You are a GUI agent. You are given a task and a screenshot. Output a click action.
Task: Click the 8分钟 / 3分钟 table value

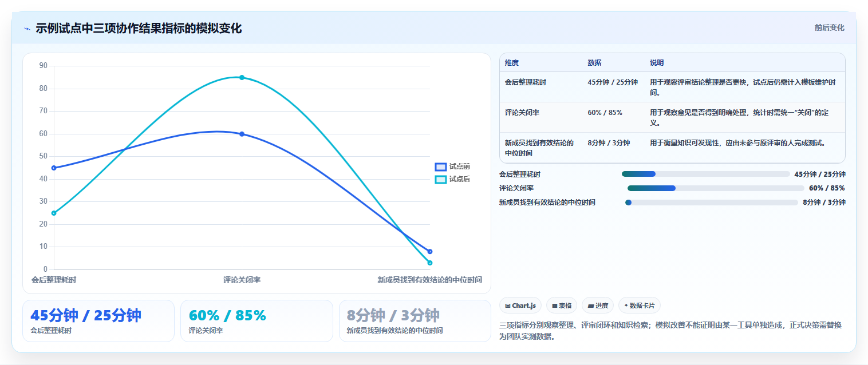coord(609,143)
